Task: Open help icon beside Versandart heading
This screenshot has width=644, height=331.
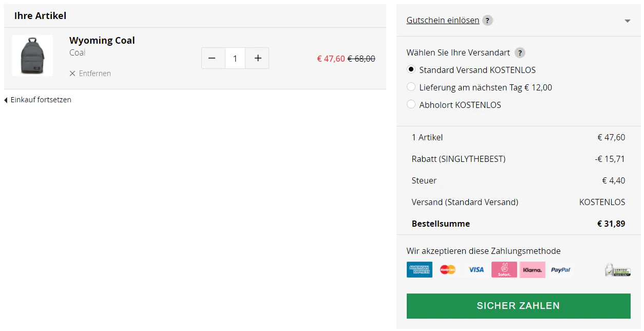Action: click(x=520, y=53)
